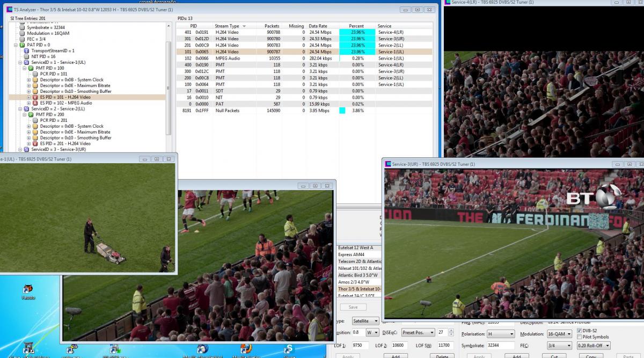This screenshot has height=358, width=644.
Task: Open the 0.20 Roll-Off dropdown
Action: pyautogui.click(x=594, y=346)
